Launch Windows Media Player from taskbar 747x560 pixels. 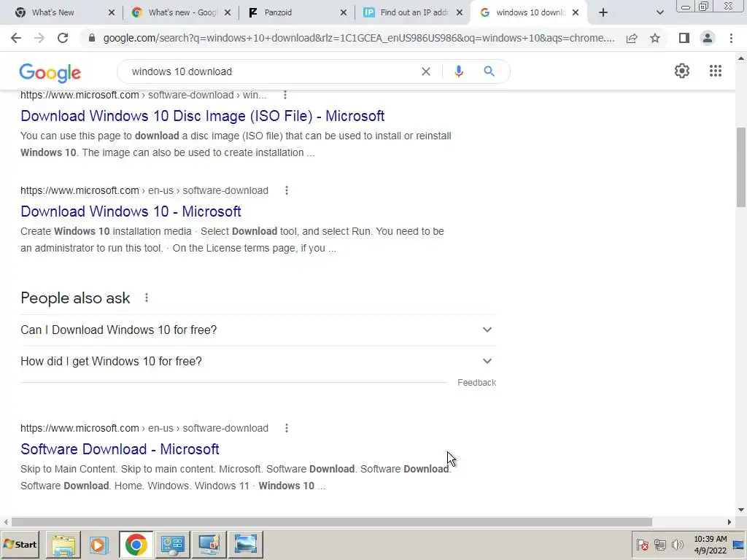click(99, 544)
